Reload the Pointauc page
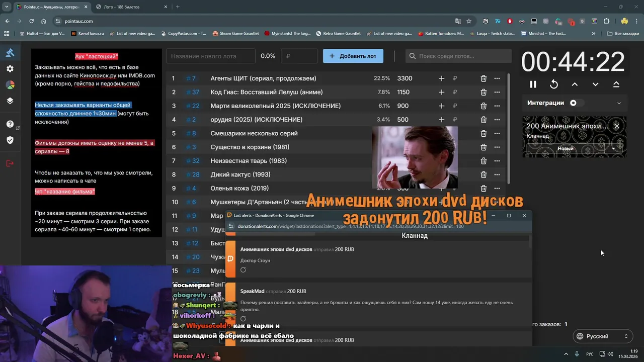Image resolution: width=644 pixels, height=362 pixels. (31, 21)
